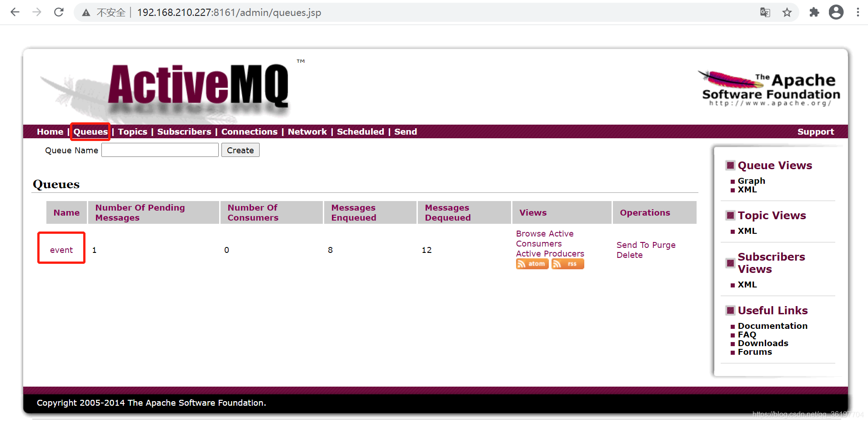
Task: Open the Queues menu item
Action: coord(90,131)
